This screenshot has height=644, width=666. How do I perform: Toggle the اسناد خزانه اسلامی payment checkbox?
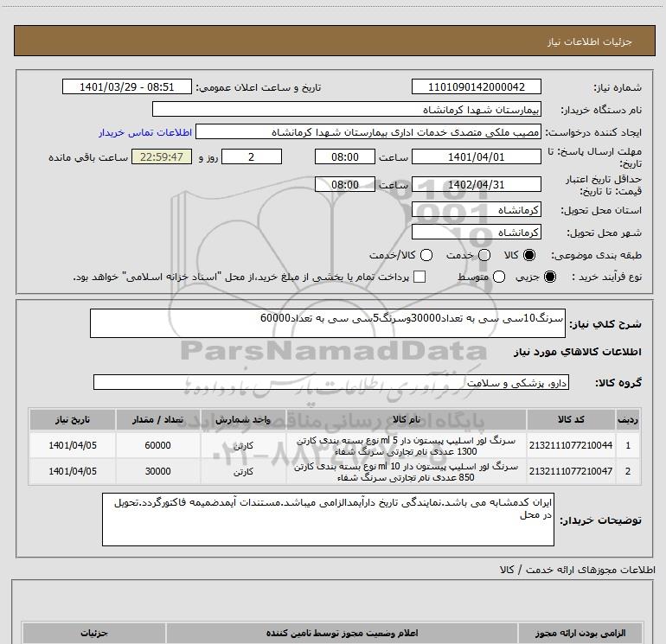point(419,277)
